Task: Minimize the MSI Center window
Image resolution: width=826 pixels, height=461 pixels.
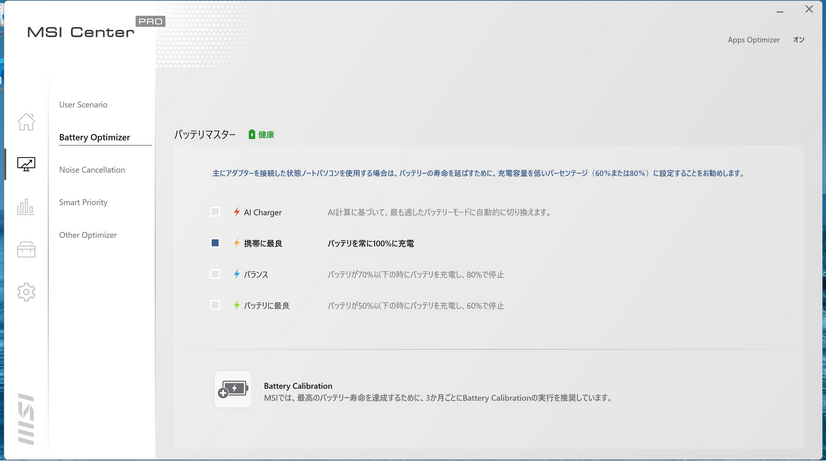Action: pyautogui.click(x=780, y=11)
